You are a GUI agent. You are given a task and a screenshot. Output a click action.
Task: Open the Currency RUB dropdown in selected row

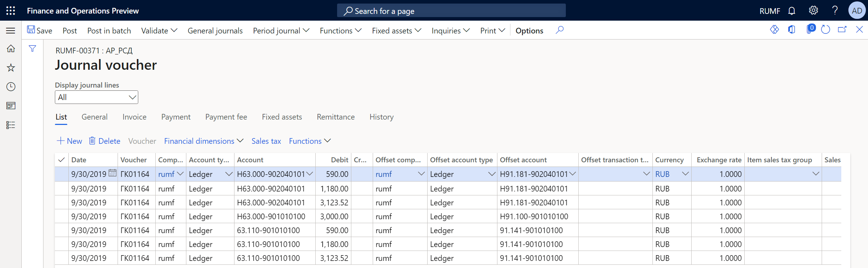point(685,174)
